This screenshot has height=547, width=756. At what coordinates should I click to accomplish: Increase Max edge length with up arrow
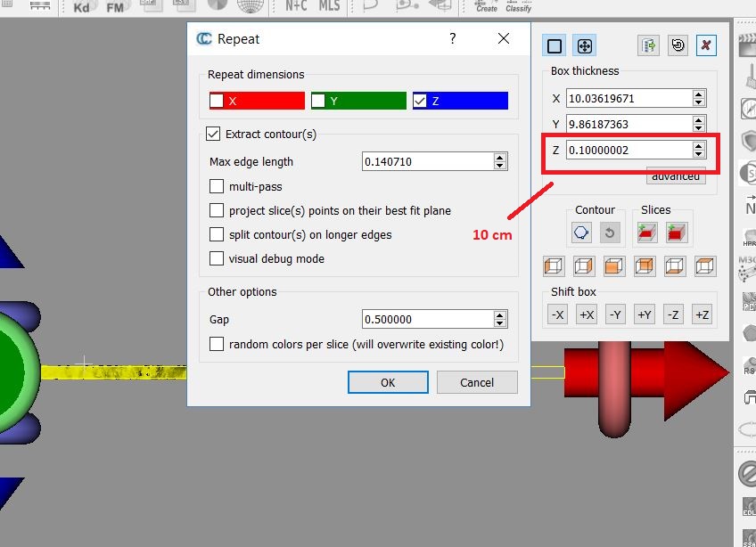pyautogui.click(x=500, y=158)
